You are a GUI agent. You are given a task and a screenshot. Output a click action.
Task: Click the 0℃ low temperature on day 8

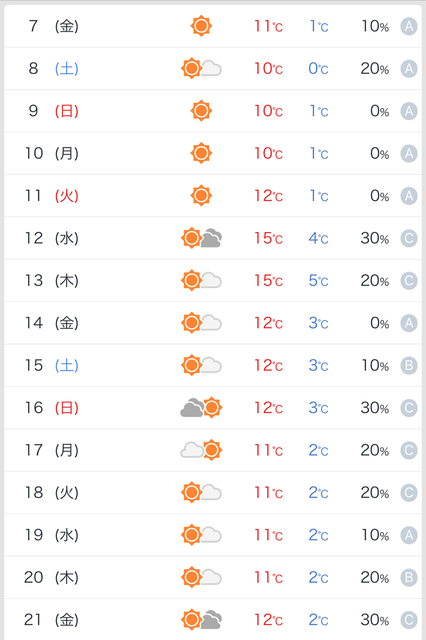tap(318, 69)
